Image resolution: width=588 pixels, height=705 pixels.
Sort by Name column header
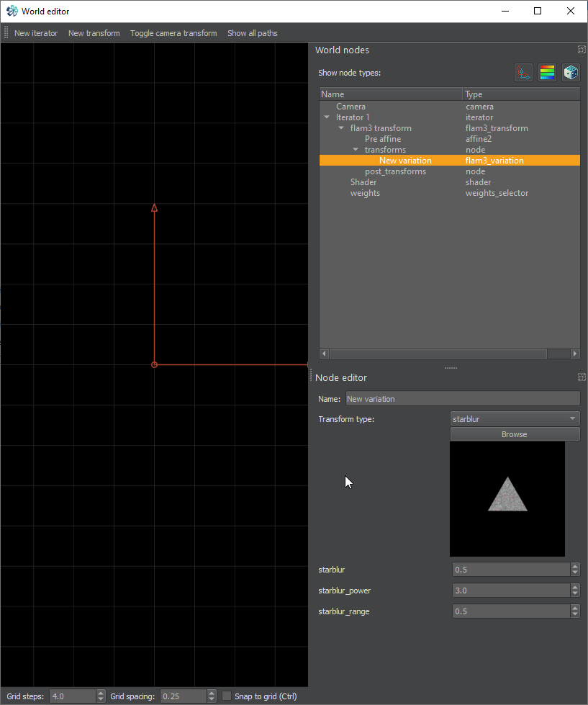pyautogui.click(x=391, y=94)
